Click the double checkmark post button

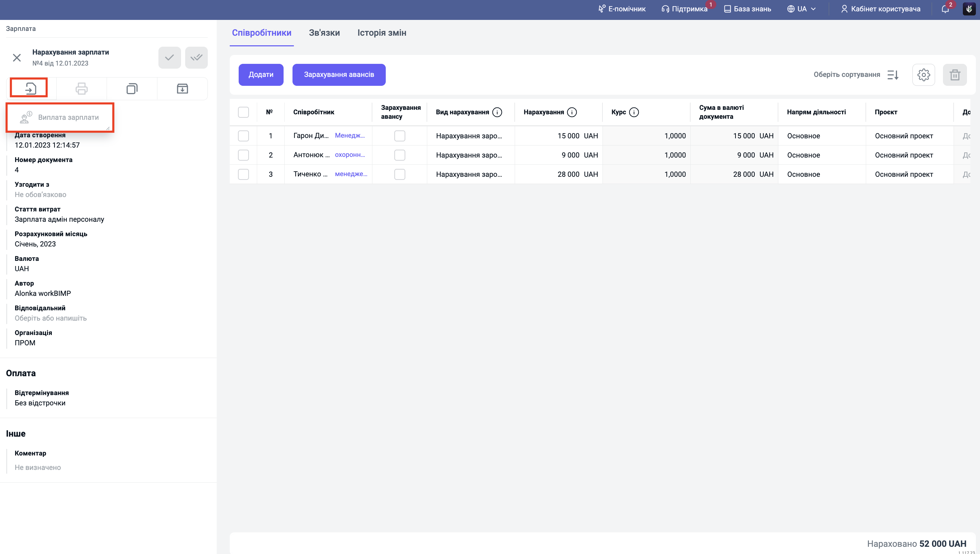[196, 58]
